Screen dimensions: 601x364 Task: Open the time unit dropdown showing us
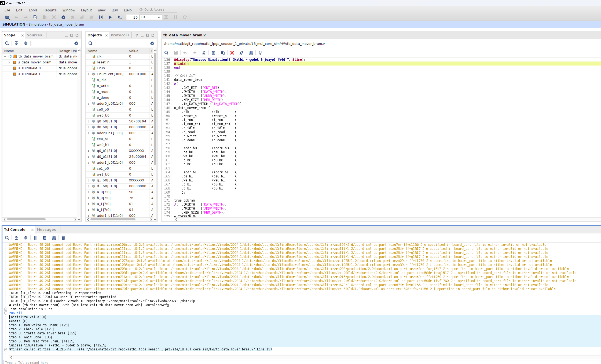(151, 17)
